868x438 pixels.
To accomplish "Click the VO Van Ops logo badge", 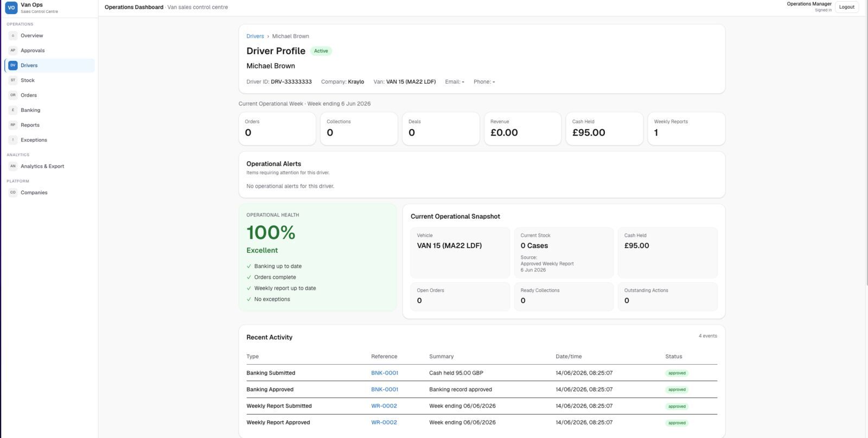I will [x=11, y=8].
